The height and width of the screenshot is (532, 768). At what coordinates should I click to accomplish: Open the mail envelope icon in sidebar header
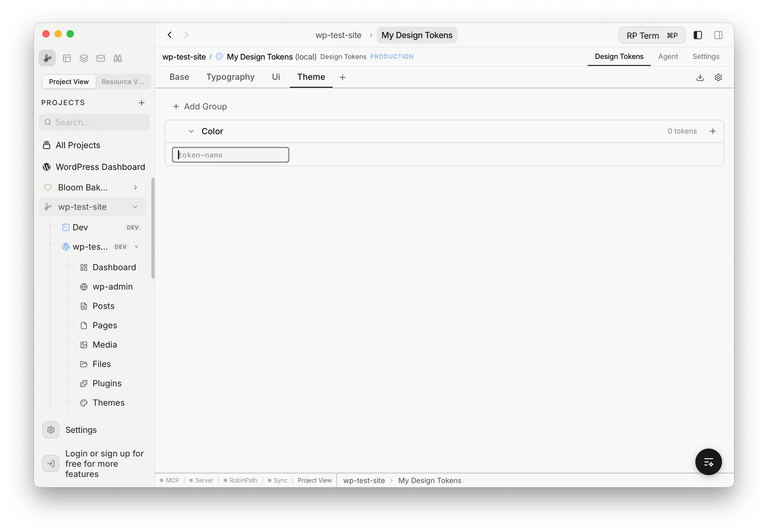(x=100, y=58)
